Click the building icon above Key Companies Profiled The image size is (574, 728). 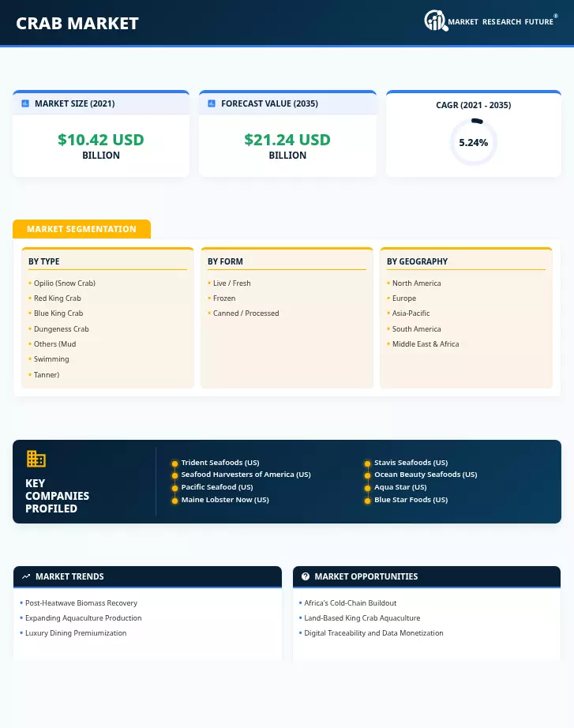pos(36,459)
